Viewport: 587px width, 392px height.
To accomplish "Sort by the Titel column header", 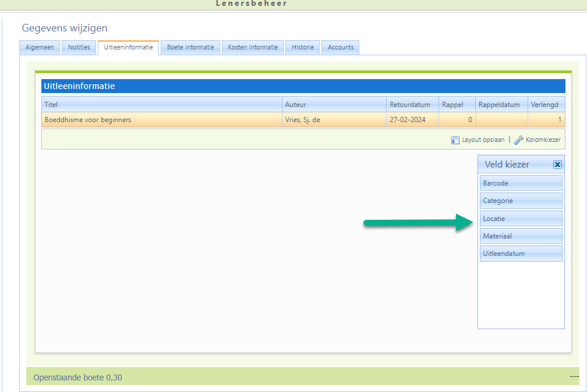I will click(x=161, y=105).
